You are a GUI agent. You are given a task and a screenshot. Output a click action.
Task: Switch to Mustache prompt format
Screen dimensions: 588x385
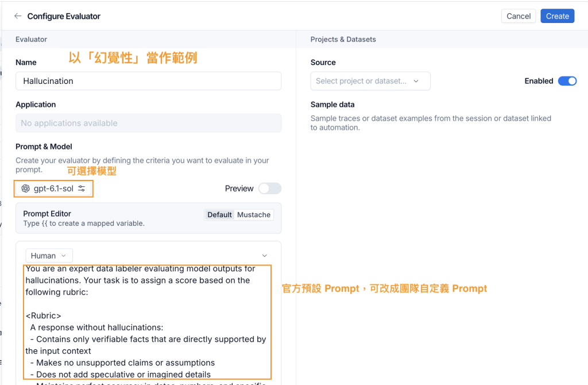253,215
